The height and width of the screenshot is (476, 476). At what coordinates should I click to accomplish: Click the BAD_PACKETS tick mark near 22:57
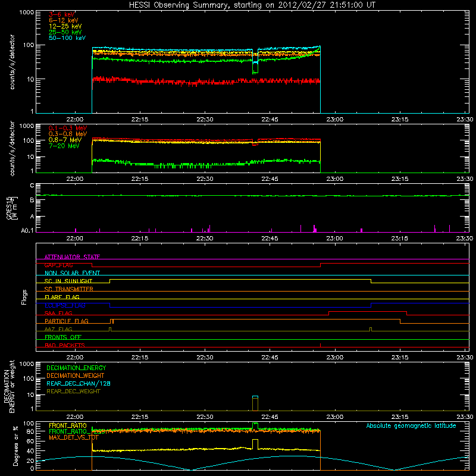[321, 345]
